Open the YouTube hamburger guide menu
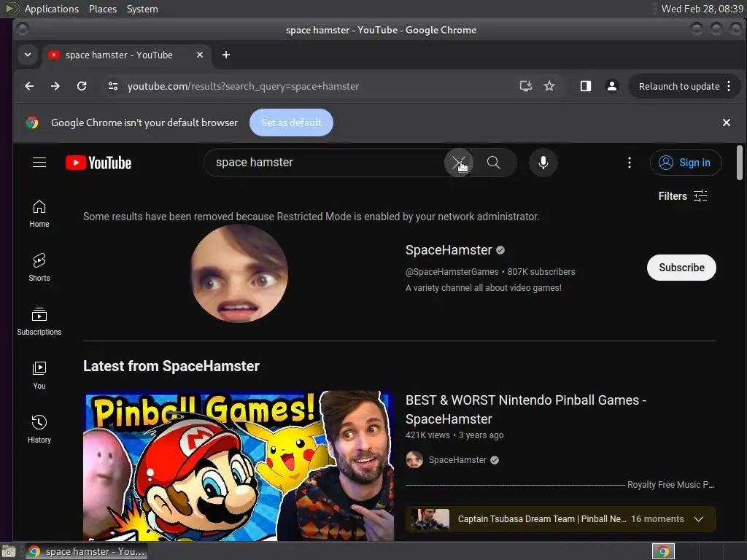Viewport: 747px width, 560px height. click(39, 163)
